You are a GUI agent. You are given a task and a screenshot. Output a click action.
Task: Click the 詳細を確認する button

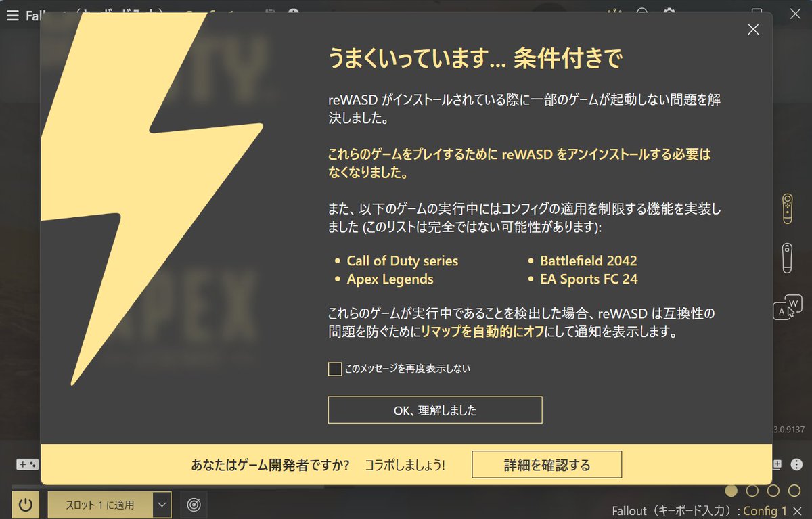[x=547, y=464]
